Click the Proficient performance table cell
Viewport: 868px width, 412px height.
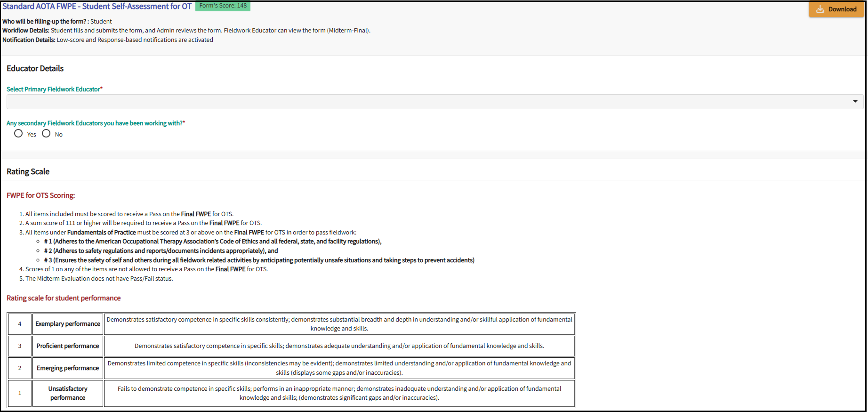pyautogui.click(x=68, y=346)
